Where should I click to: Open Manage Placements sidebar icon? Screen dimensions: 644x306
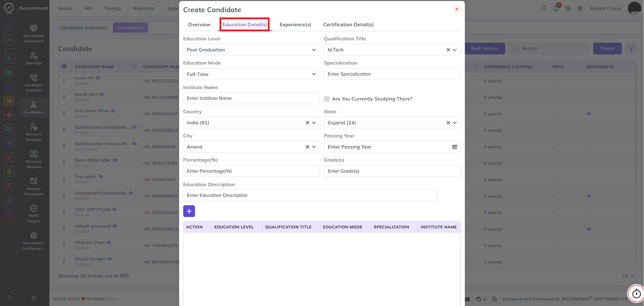click(34, 181)
